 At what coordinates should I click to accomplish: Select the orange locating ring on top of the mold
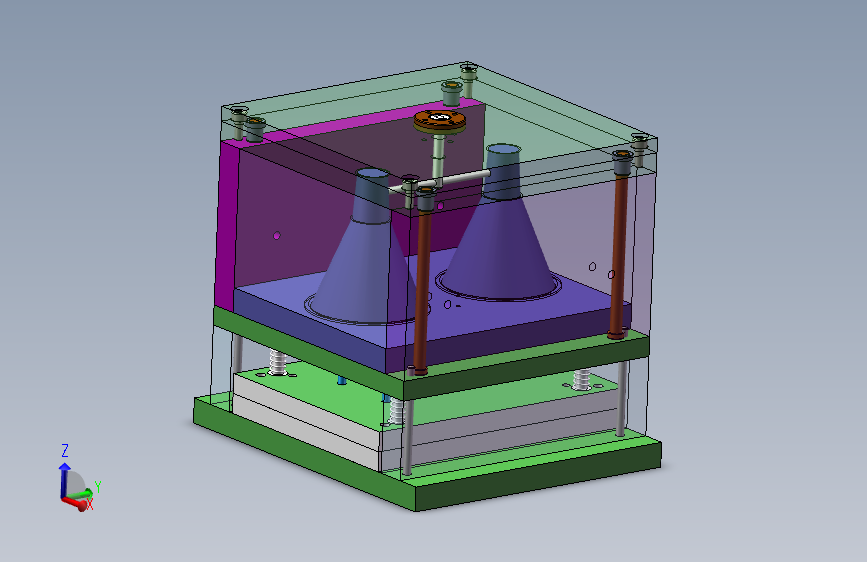(x=440, y=120)
